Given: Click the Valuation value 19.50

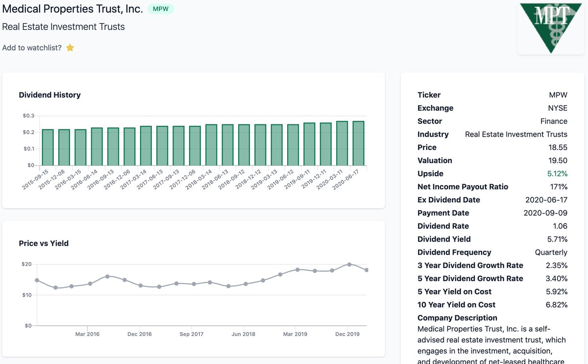Looking at the screenshot, I should tap(558, 161).
